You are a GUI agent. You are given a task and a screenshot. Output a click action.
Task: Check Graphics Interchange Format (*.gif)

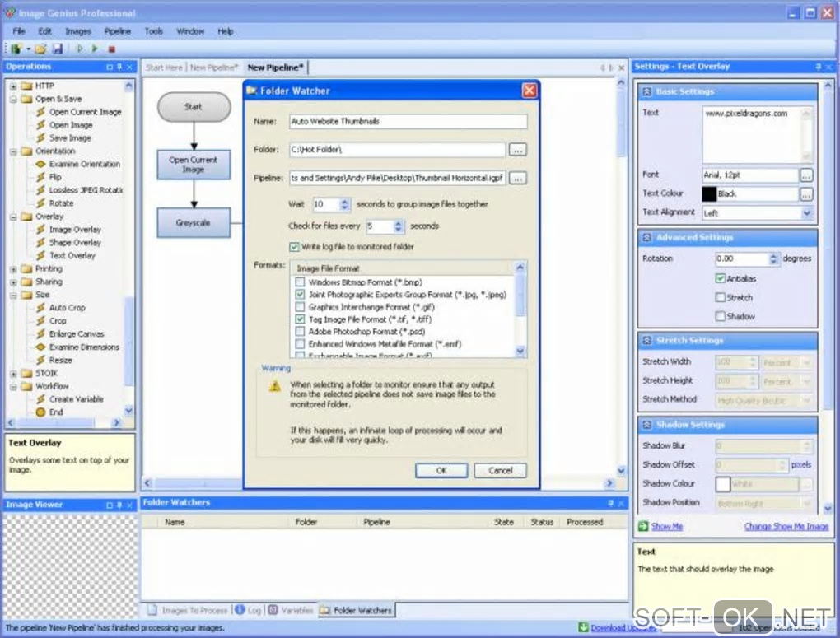(300, 307)
